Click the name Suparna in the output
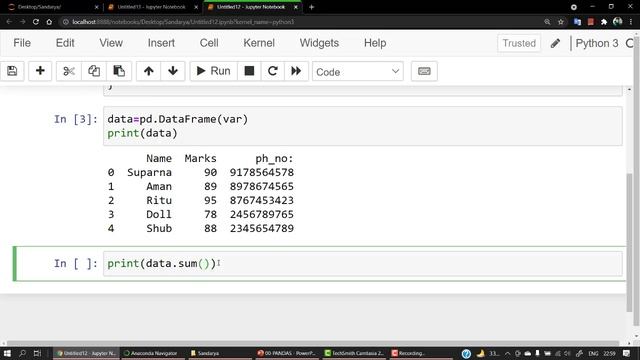 [149, 173]
